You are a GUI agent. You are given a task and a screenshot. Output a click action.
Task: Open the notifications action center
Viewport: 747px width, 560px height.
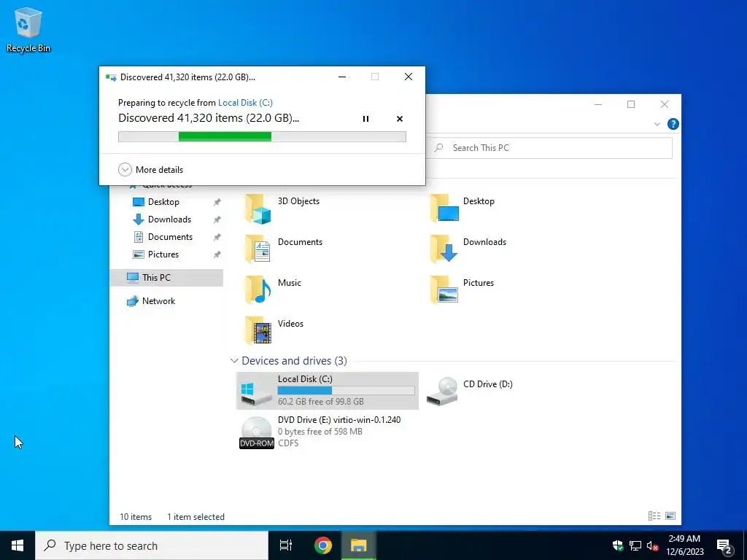click(725, 547)
